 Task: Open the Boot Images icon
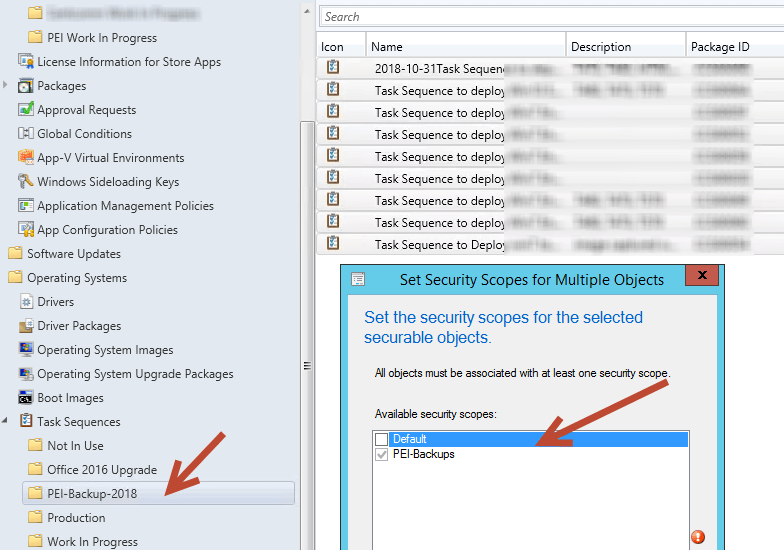point(26,398)
